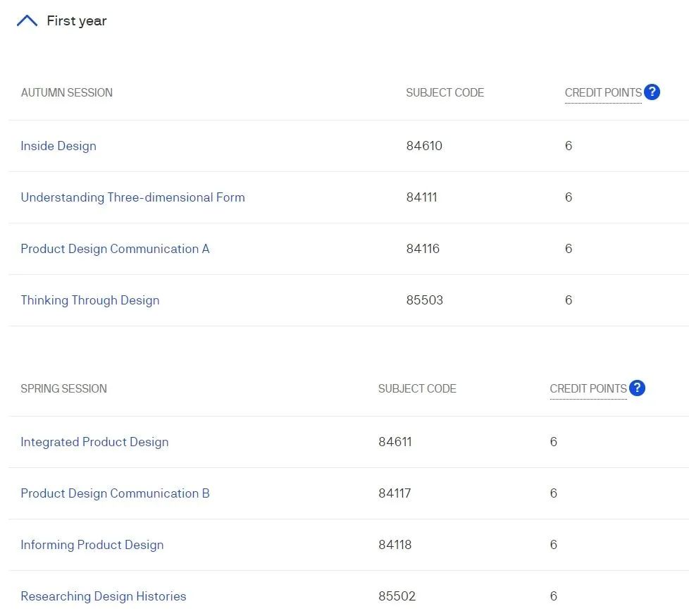Click the AUTUMN SESSION column header

67,93
